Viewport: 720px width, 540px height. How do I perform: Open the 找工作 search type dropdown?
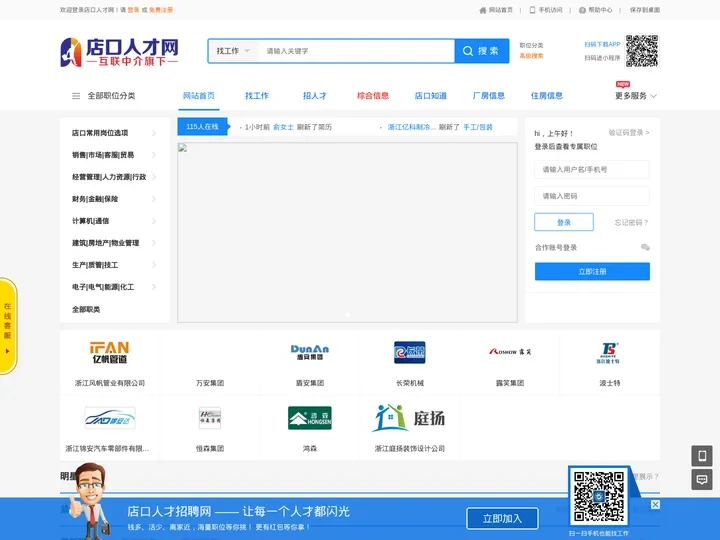coord(233,51)
